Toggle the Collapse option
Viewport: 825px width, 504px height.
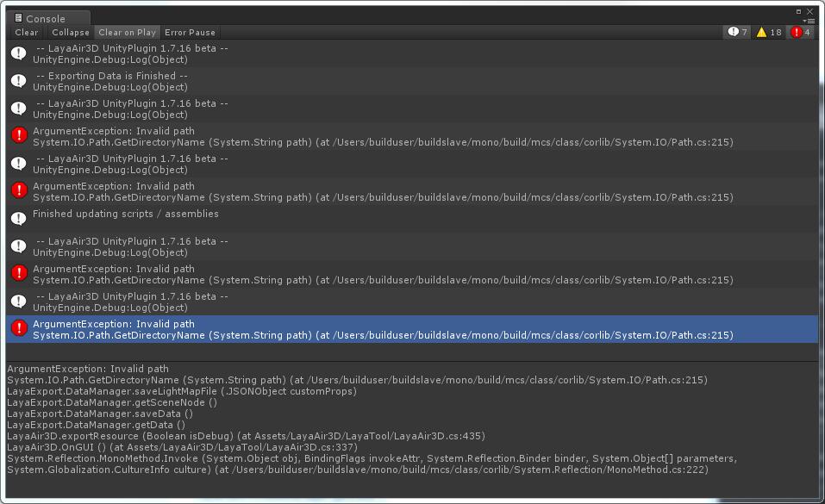pyautogui.click(x=70, y=33)
